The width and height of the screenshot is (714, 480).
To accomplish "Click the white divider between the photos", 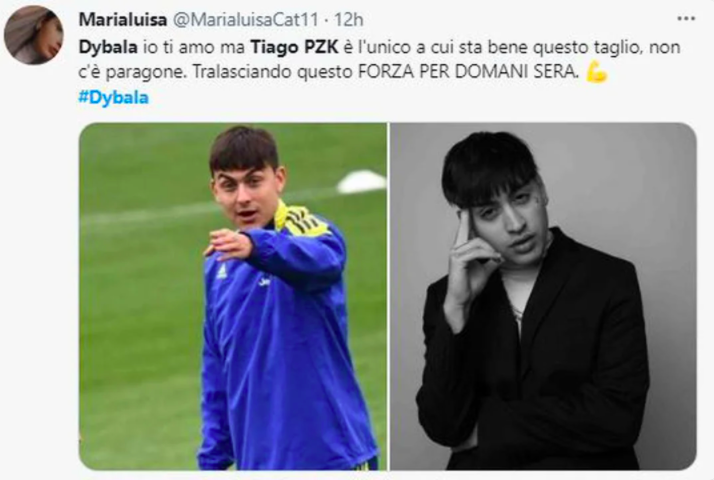I will click(388, 296).
